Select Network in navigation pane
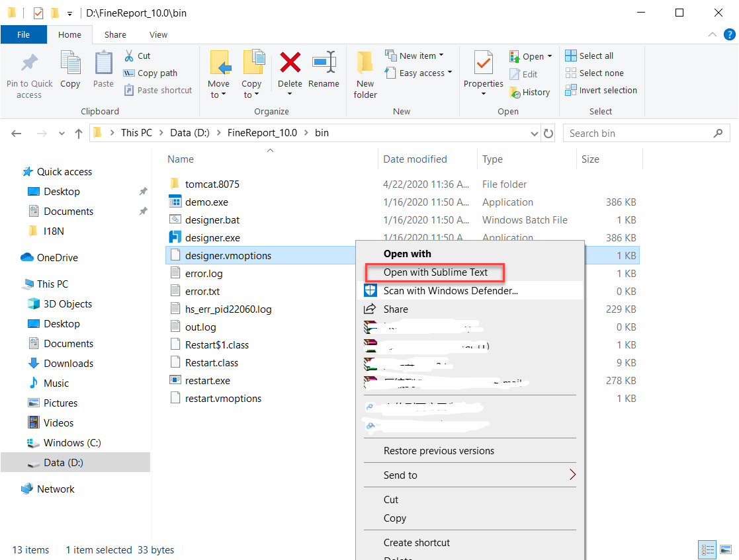Image resolution: width=739 pixels, height=560 pixels. click(x=56, y=489)
